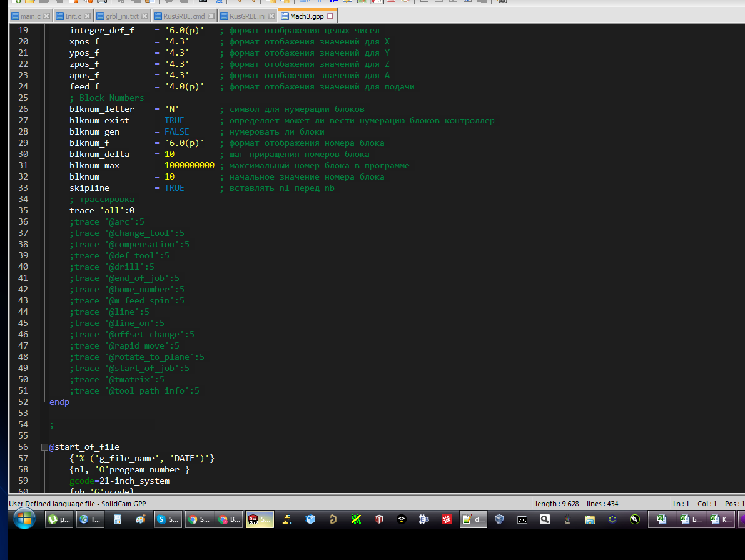Open the red cube taskbar icon
The width and height of the screenshot is (745, 560).
(379, 519)
